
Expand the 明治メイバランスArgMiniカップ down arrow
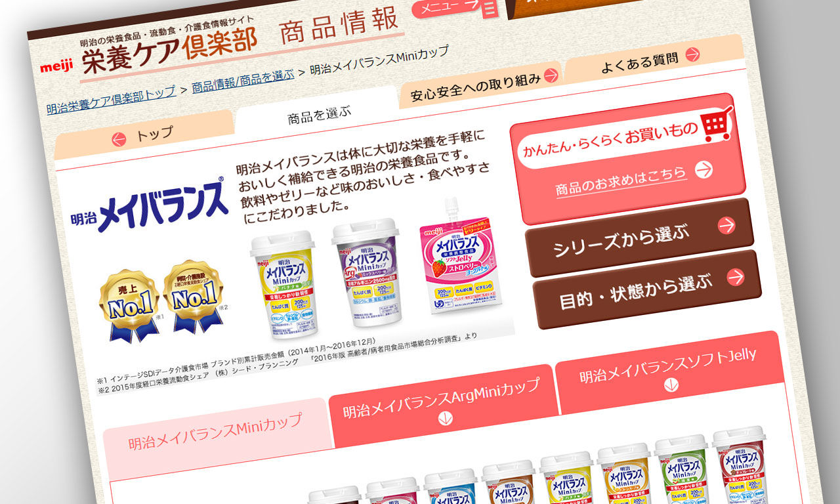click(x=446, y=418)
